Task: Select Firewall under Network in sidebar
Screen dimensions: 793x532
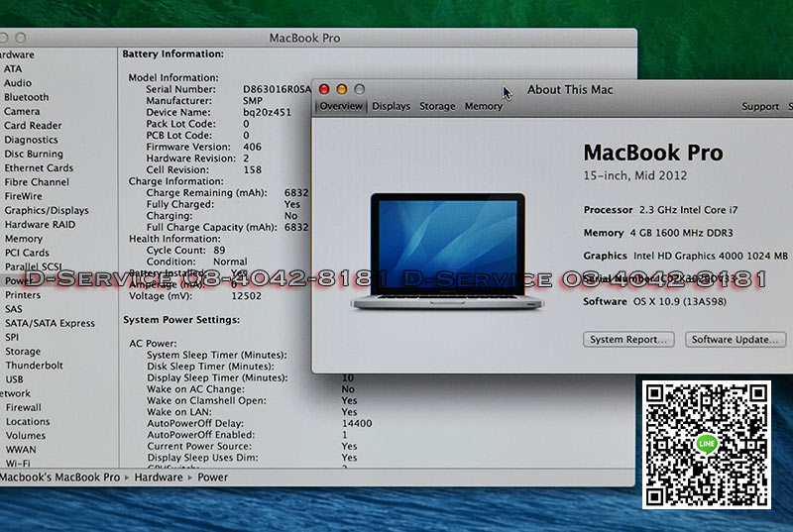Action: [x=24, y=407]
